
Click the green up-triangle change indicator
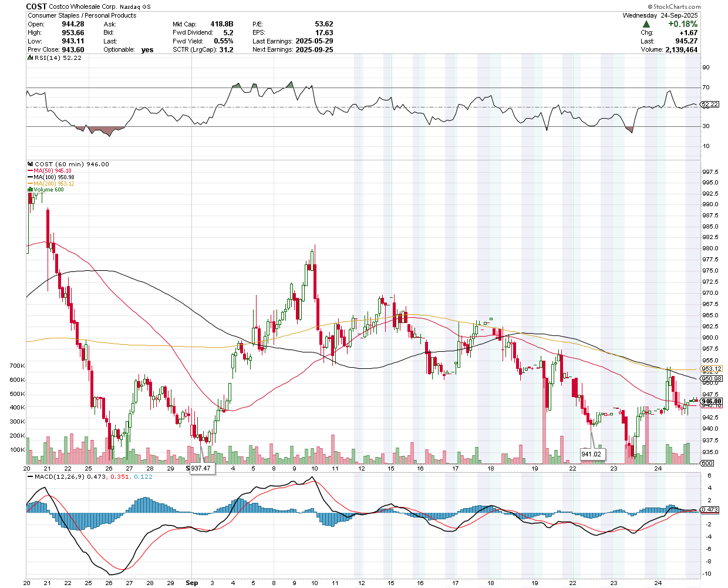point(646,24)
